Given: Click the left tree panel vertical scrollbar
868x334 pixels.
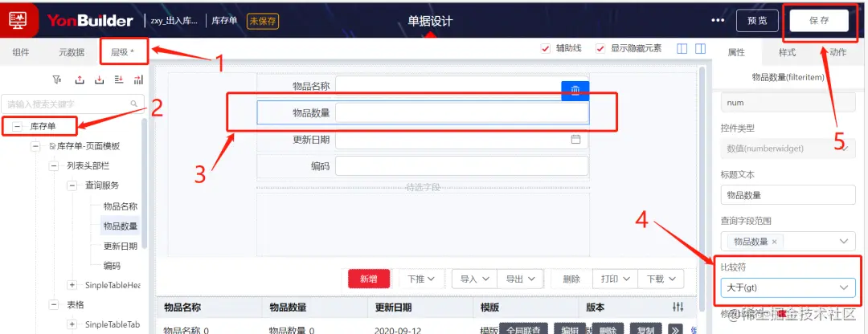Looking at the screenshot, I should 145,182.
